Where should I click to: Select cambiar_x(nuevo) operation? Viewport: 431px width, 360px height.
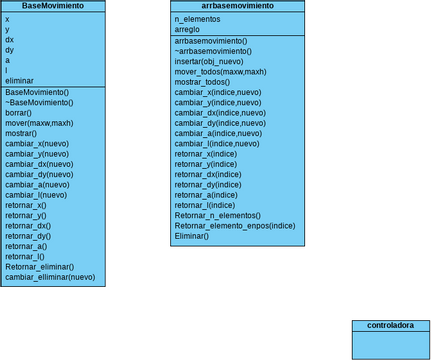click(x=37, y=144)
